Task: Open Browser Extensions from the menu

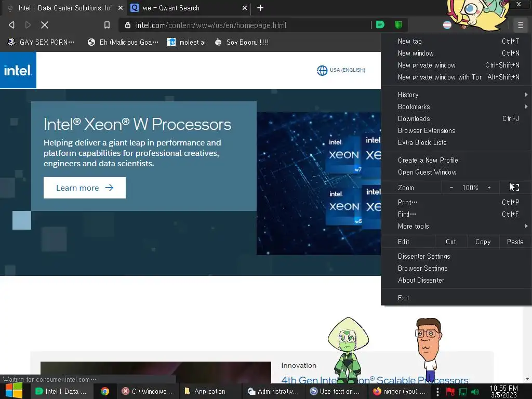Action: (457, 130)
